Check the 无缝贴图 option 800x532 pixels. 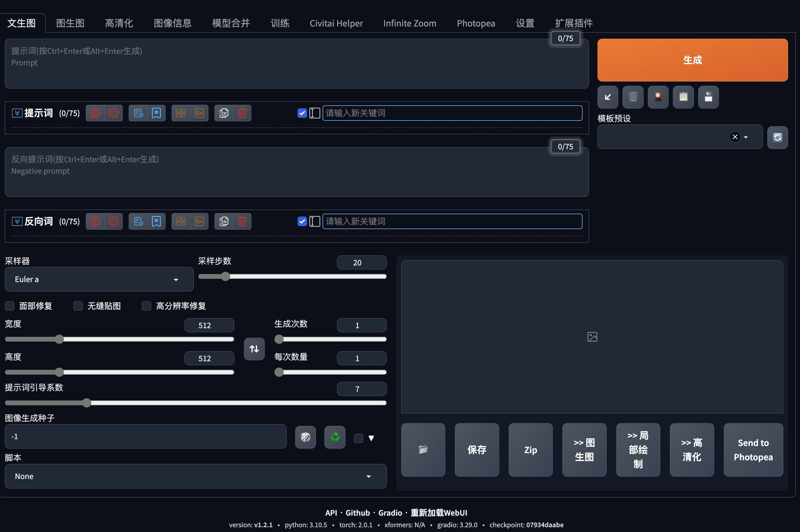click(78, 306)
